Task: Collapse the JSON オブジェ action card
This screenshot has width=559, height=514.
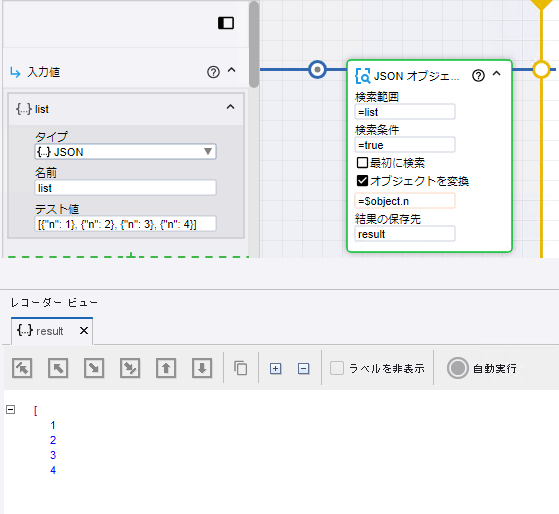Action: (496, 74)
